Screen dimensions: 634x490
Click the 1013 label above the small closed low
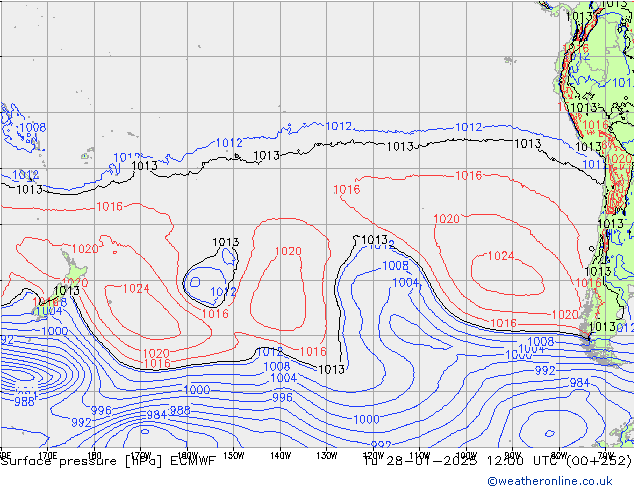coord(226,242)
